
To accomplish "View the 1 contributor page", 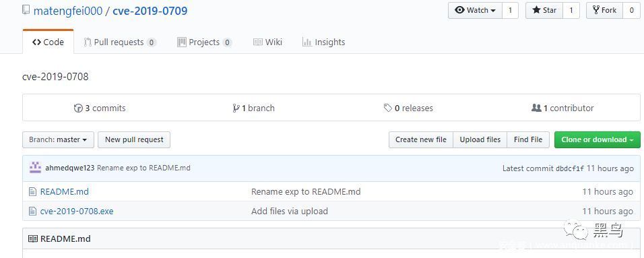I will (x=562, y=108).
